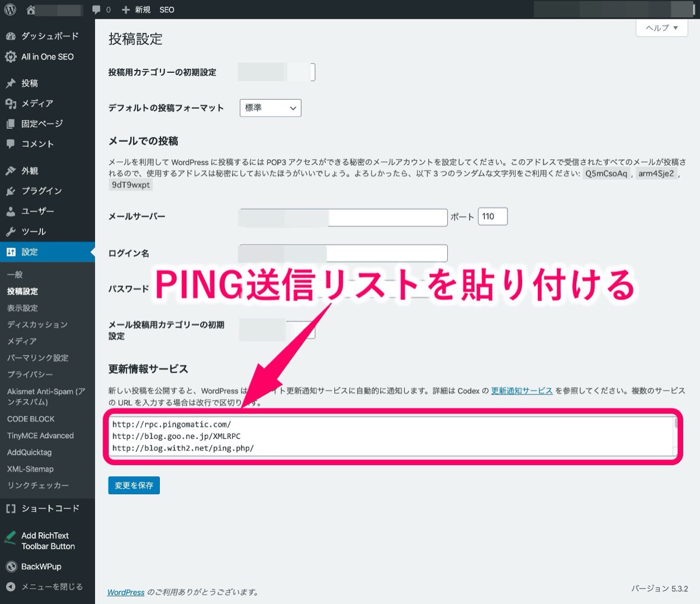The width and height of the screenshot is (700, 604).
Task: Click the ログイン名 input field
Action: click(x=344, y=253)
